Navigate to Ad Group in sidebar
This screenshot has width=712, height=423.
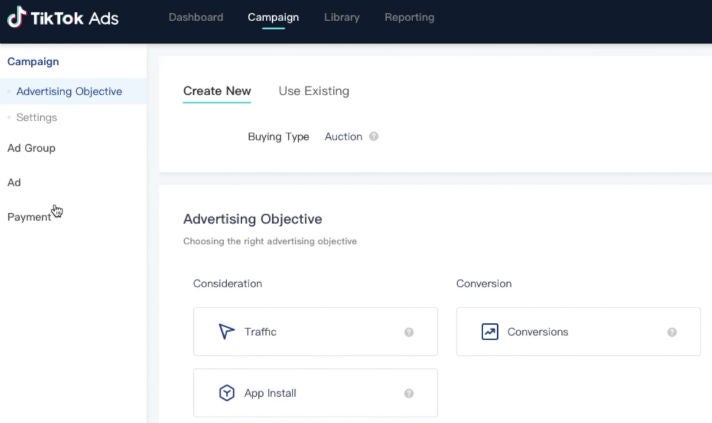point(31,148)
